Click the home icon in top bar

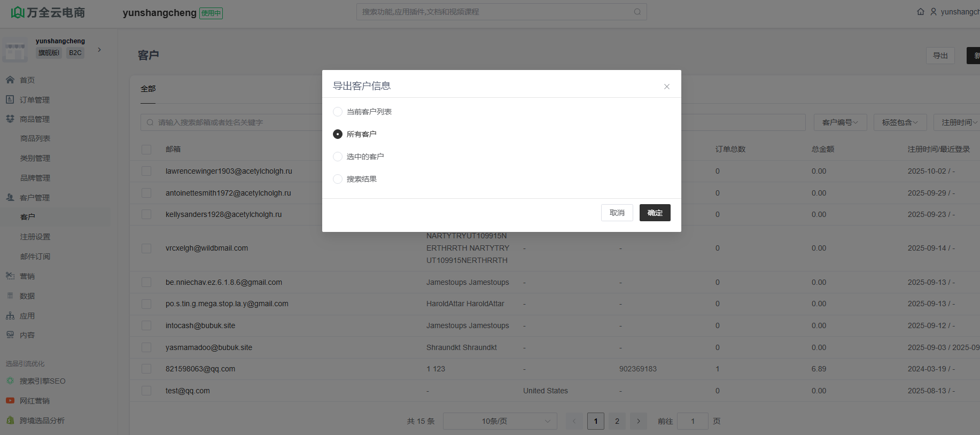920,12
